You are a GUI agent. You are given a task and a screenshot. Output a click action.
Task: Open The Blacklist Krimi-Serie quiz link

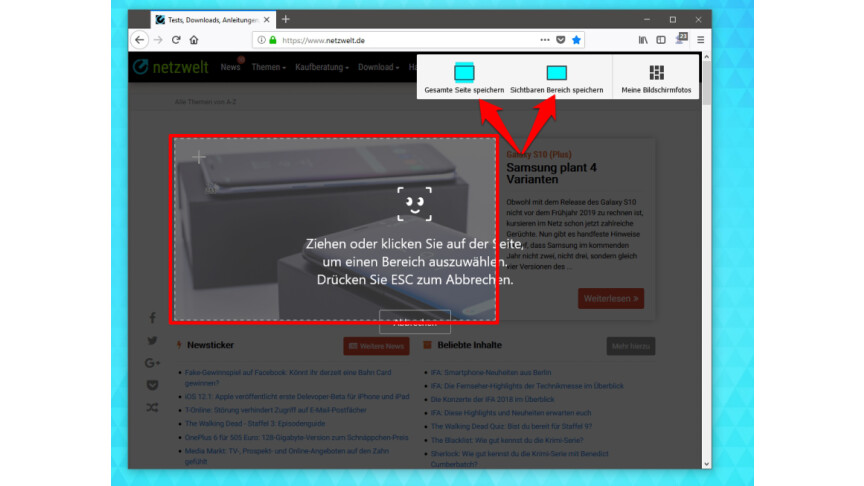coord(506,440)
